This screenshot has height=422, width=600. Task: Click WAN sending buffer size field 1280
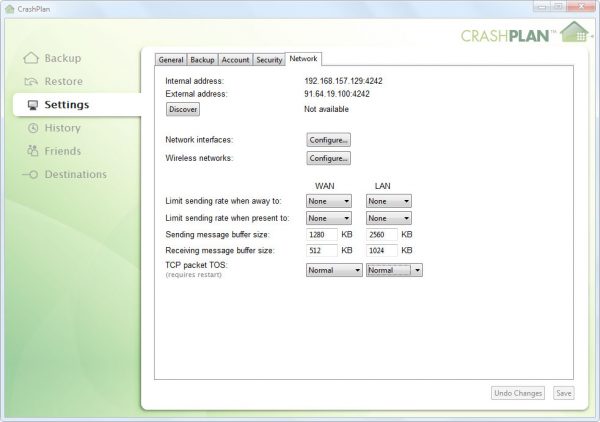322,235
